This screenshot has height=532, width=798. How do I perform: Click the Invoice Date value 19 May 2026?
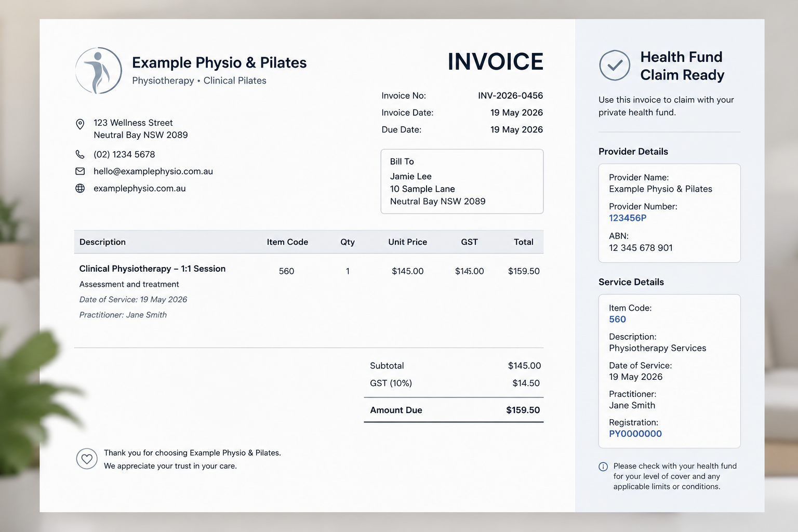coord(516,113)
